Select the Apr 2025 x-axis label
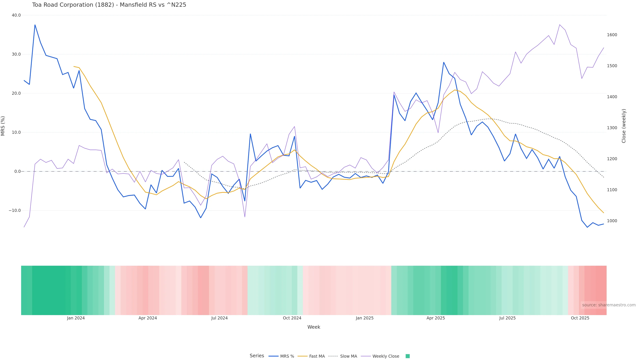644x362 pixels. 436,318
